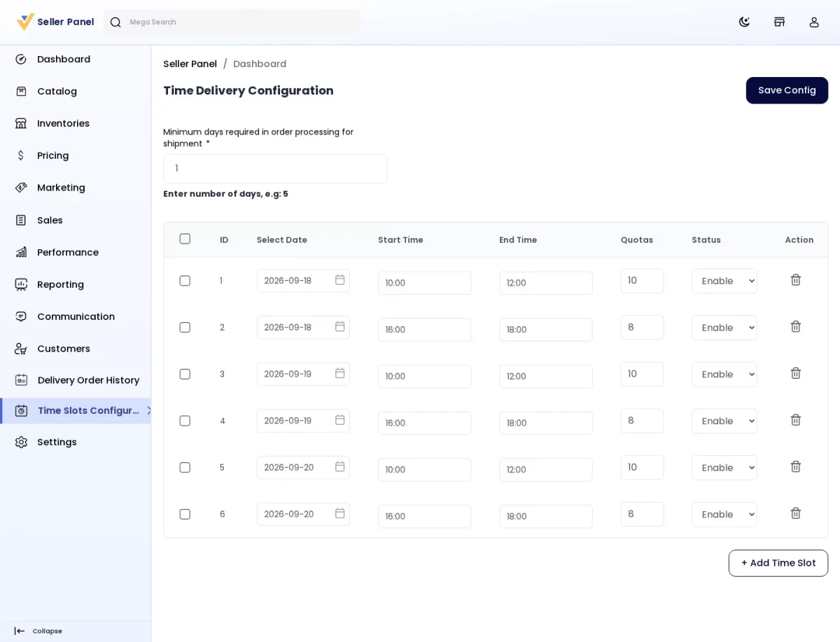Open calendar picker for row 2 date

339,327
